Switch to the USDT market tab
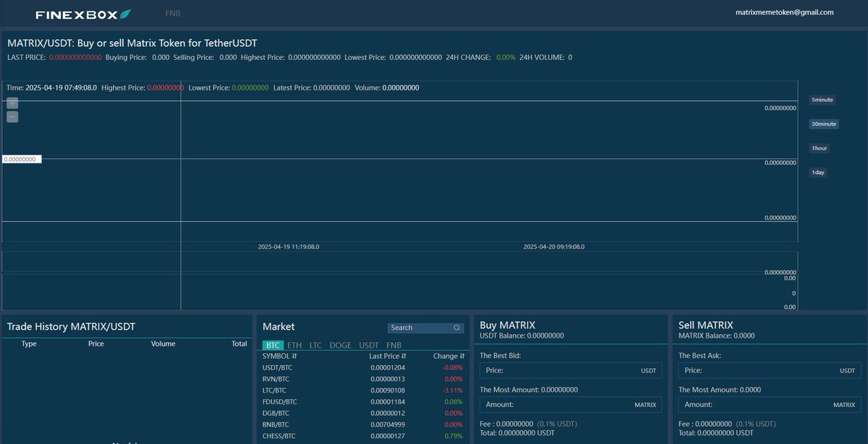 click(x=368, y=345)
